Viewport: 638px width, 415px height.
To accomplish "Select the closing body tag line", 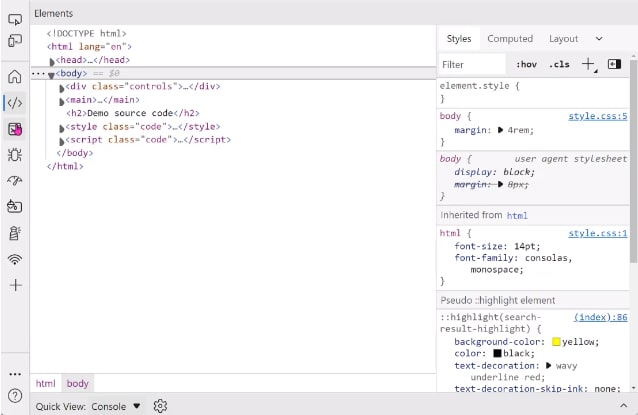I will [x=75, y=153].
